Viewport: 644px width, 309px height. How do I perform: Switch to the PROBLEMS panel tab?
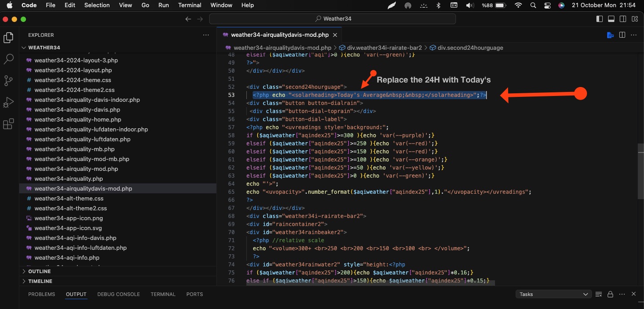[x=42, y=294]
